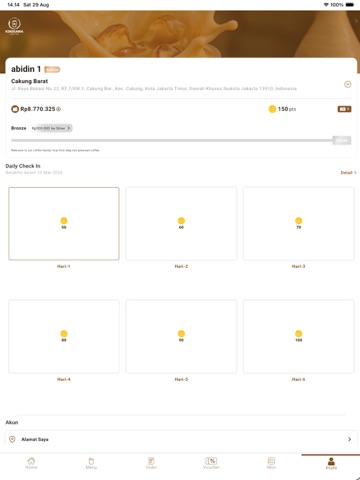Image resolution: width=360 pixels, height=480 pixels.
Task: Open the Voucher tab
Action: point(211,463)
